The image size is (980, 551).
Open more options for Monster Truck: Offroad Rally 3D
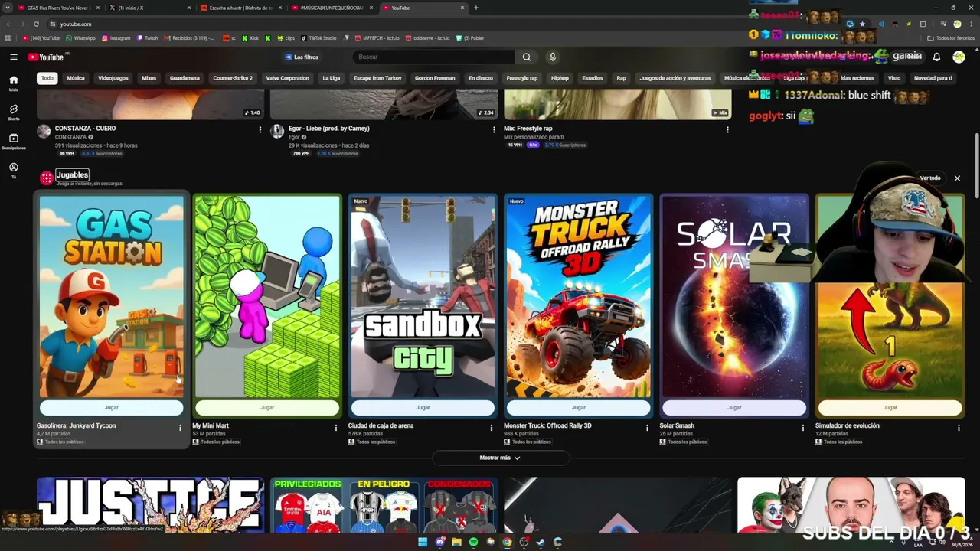tap(648, 428)
